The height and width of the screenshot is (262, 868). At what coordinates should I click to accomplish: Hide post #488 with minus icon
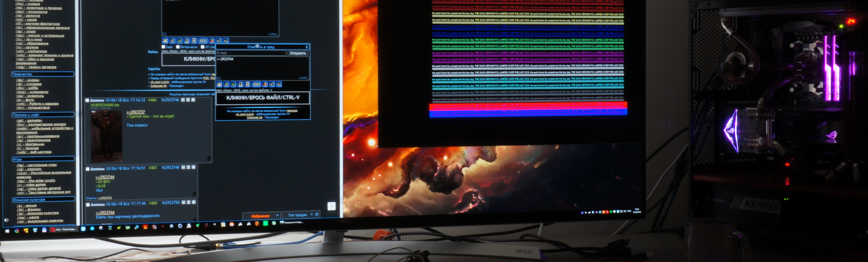point(184,202)
